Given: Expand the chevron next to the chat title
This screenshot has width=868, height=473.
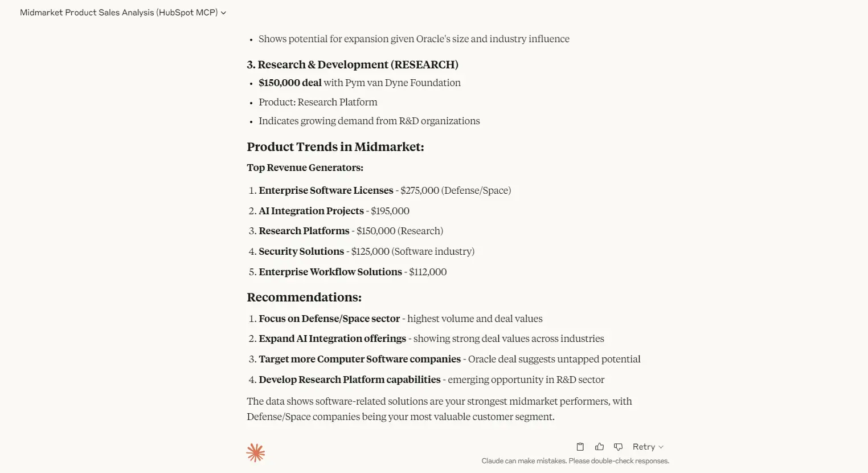Looking at the screenshot, I should [223, 12].
